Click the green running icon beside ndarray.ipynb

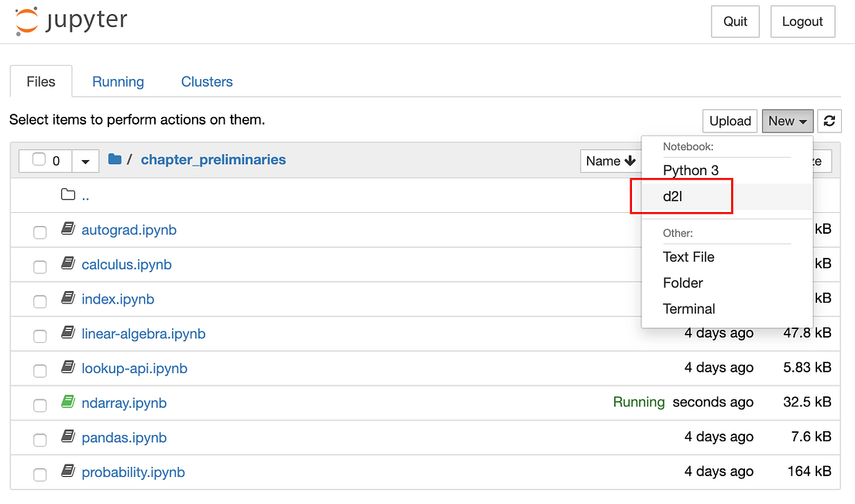click(x=68, y=402)
